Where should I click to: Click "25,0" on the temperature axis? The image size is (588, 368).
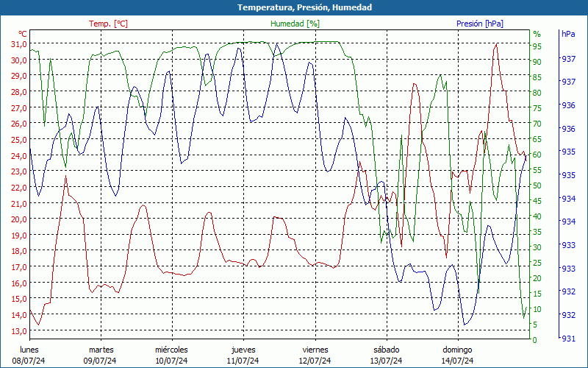click(19, 140)
